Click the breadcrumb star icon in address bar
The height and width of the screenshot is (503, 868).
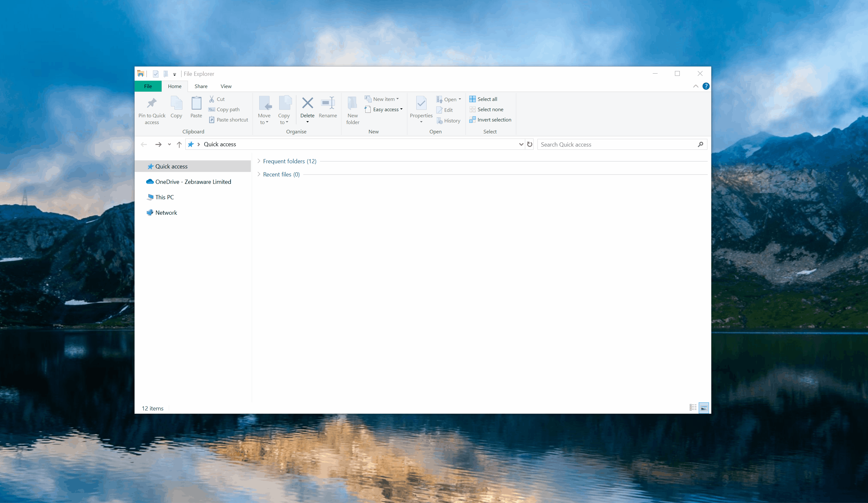[191, 144]
